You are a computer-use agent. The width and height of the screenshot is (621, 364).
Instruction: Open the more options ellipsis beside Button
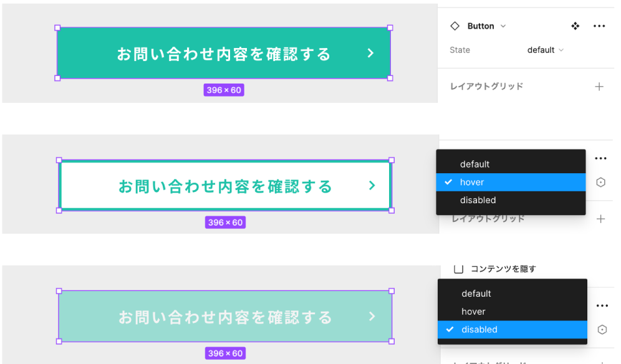(599, 26)
